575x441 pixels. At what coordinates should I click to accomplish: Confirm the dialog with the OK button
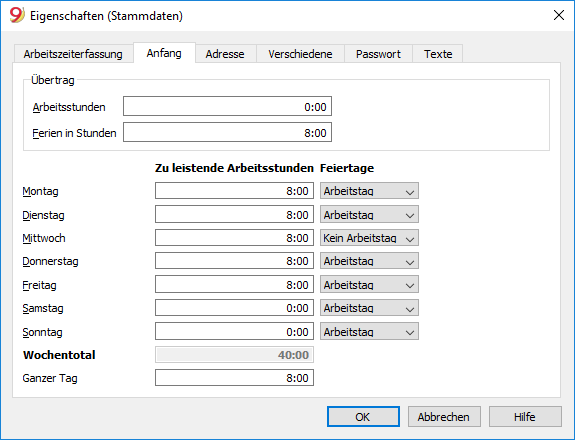click(363, 417)
